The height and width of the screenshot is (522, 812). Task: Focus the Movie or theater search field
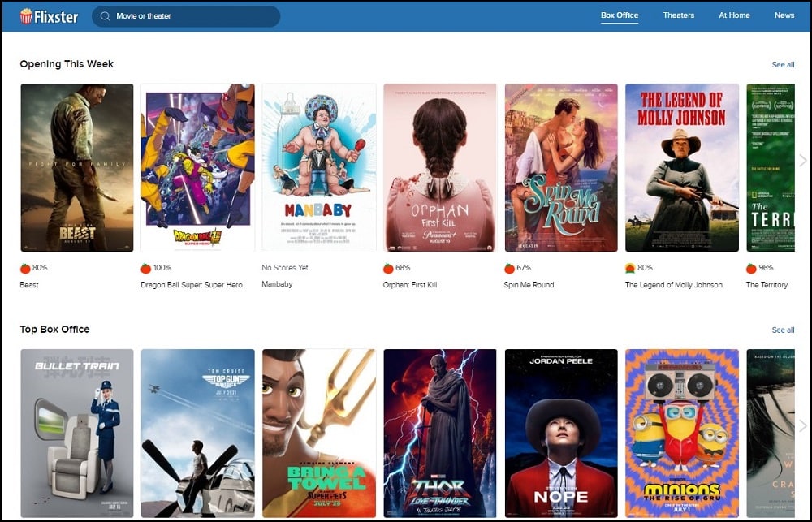click(x=186, y=16)
